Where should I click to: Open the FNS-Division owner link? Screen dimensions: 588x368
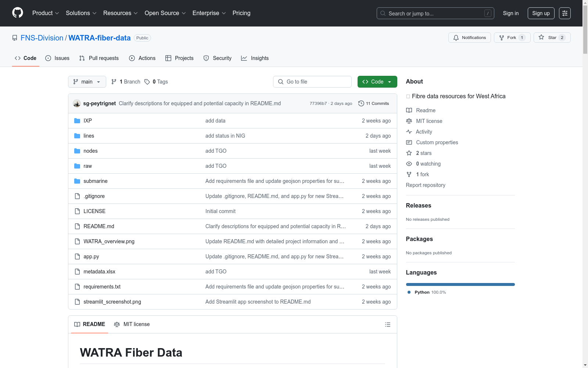click(x=42, y=38)
